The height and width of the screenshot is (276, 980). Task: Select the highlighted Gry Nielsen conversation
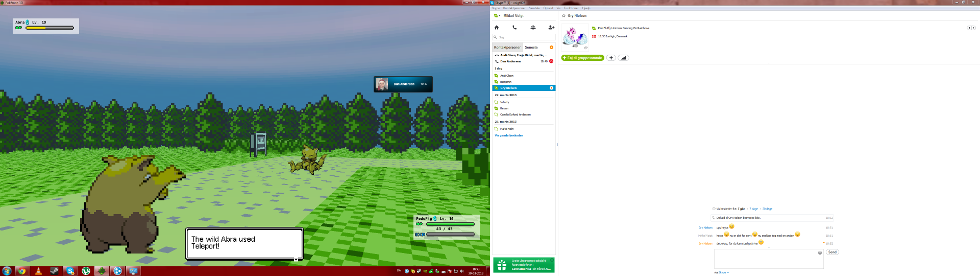pos(524,88)
